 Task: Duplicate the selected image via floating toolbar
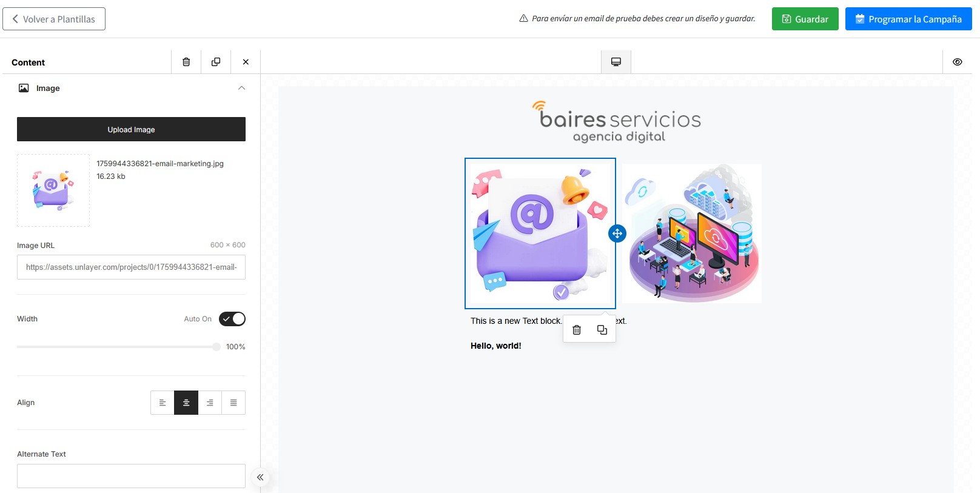click(602, 330)
